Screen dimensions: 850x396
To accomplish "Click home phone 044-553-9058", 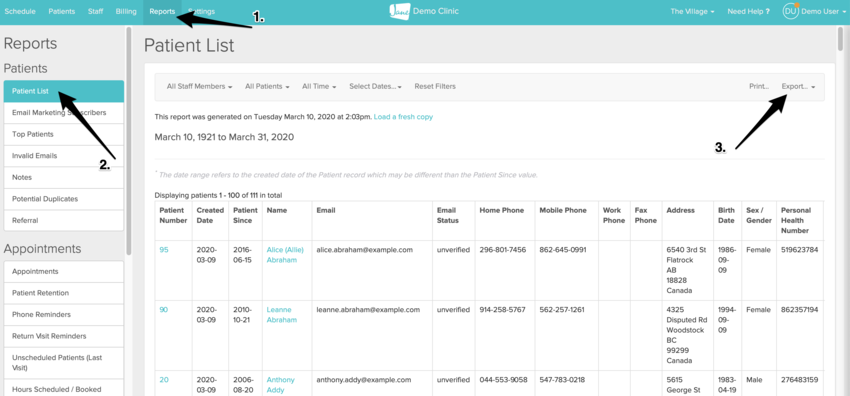I will click(504, 380).
